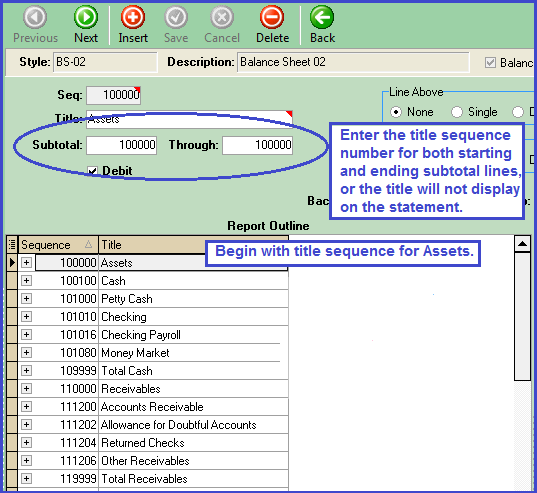Select the Allowance for Doubtful Accounts cell
The image size is (537, 493).
coord(193,425)
